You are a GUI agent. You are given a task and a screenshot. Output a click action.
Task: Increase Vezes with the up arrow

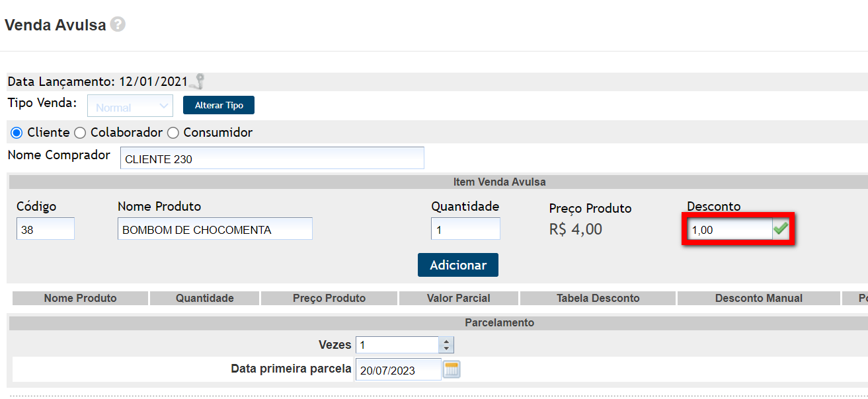(x=447, y=341)
